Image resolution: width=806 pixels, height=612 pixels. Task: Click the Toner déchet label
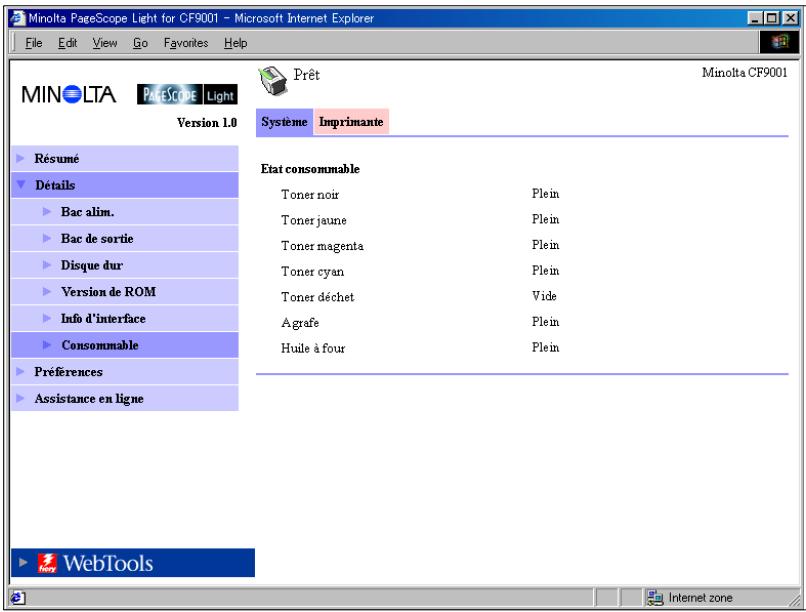[318, 297]
